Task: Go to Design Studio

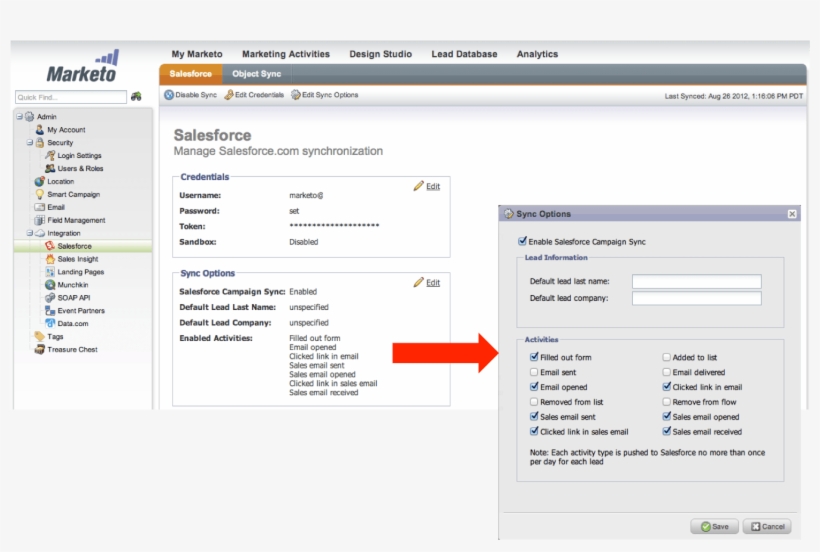Action: (380, 54)
